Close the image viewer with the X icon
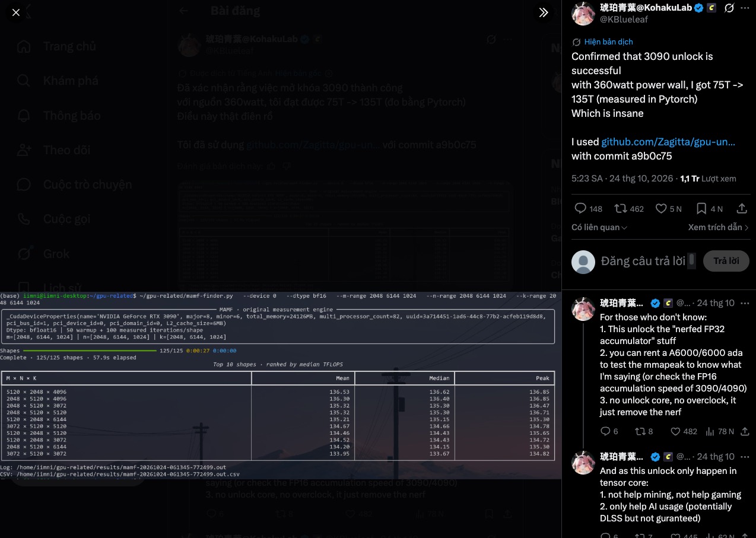The height and width of the screenshot is (538, 756). (16, 12)
